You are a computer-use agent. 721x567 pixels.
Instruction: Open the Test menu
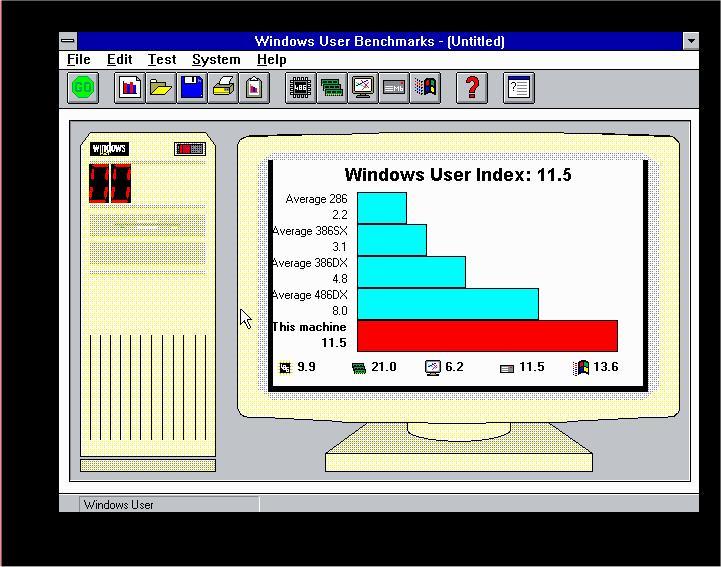(162, 60)
